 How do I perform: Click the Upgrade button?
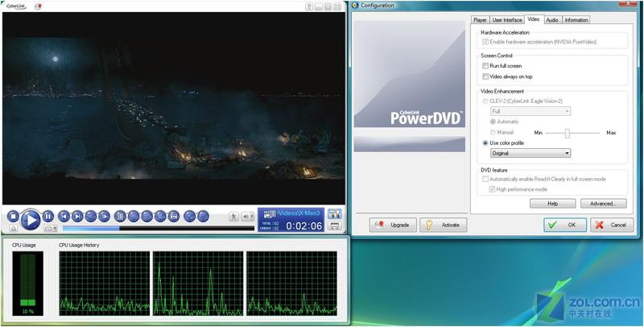click(393, 226)
